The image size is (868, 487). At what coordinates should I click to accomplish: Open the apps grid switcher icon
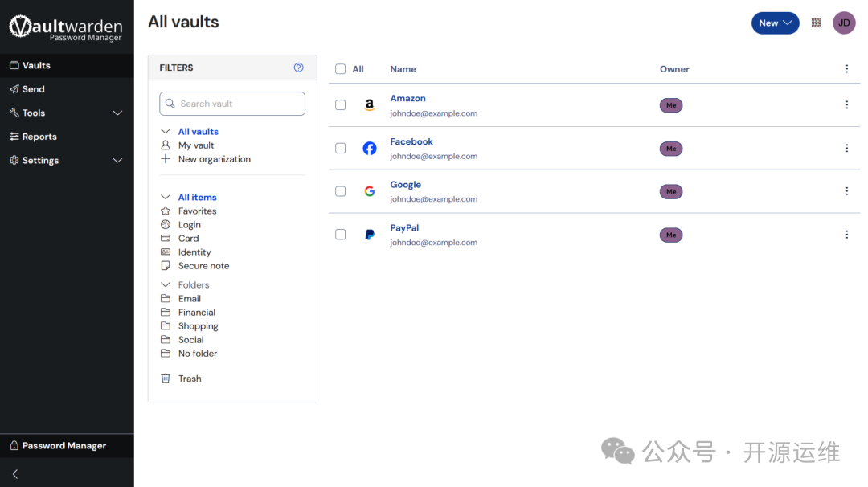(x=817, y=23)
